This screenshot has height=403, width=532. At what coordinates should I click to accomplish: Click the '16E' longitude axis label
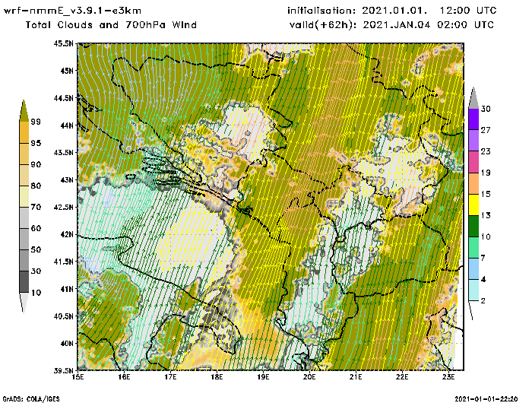pyautogui.click(x=124, y=377)
